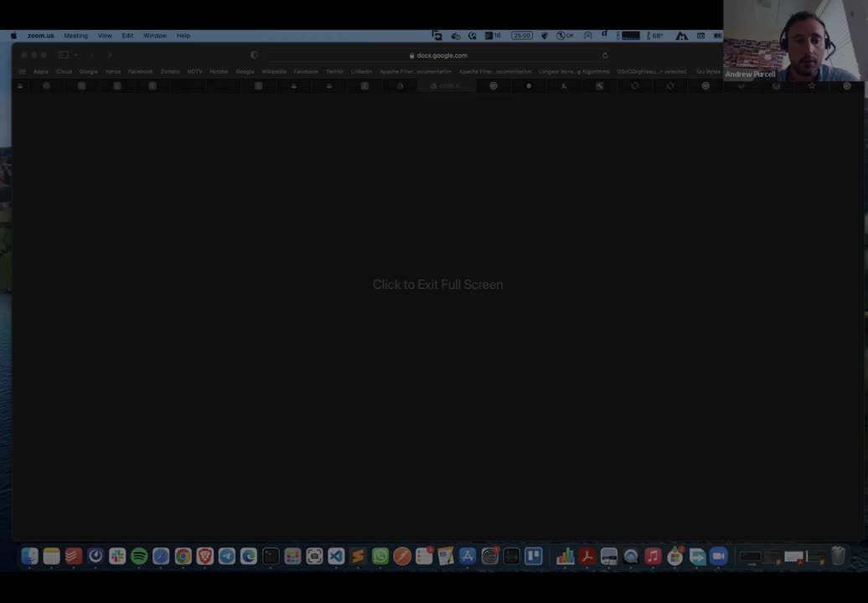The height and width of the screenshot is (603, 868).
Task: Open the Meeting menu
Action: (75, 36)
